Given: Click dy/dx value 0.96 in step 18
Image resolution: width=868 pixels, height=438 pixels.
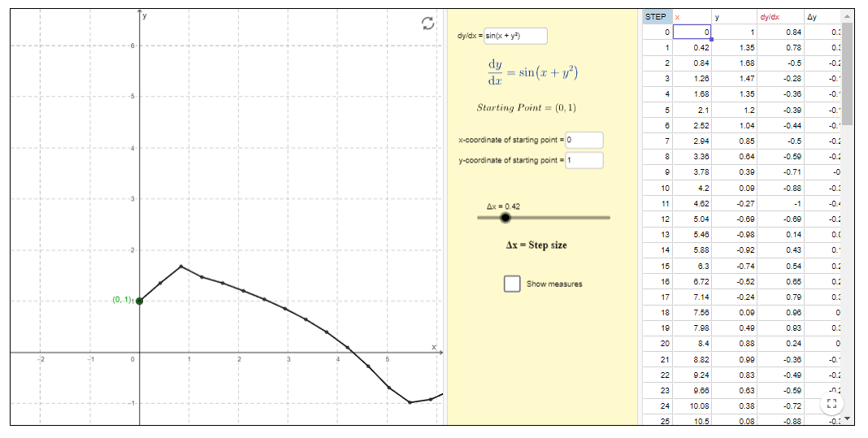Looking at the screenshot, I should click(780, 312).
